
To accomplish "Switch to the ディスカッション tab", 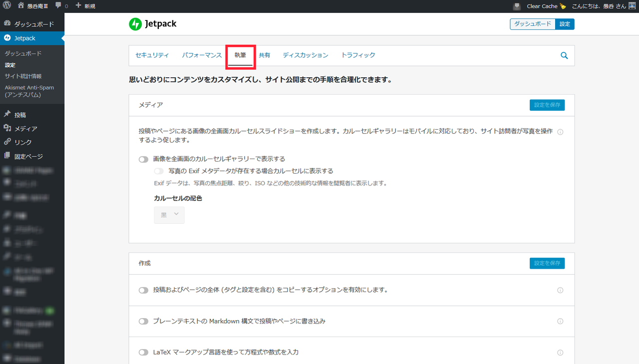I will coord(306,55).
